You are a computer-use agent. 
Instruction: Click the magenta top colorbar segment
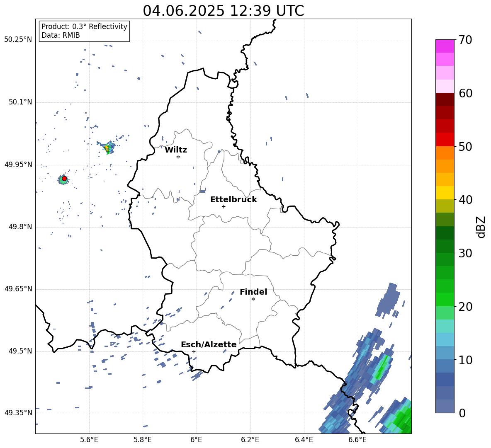point(445,46)
